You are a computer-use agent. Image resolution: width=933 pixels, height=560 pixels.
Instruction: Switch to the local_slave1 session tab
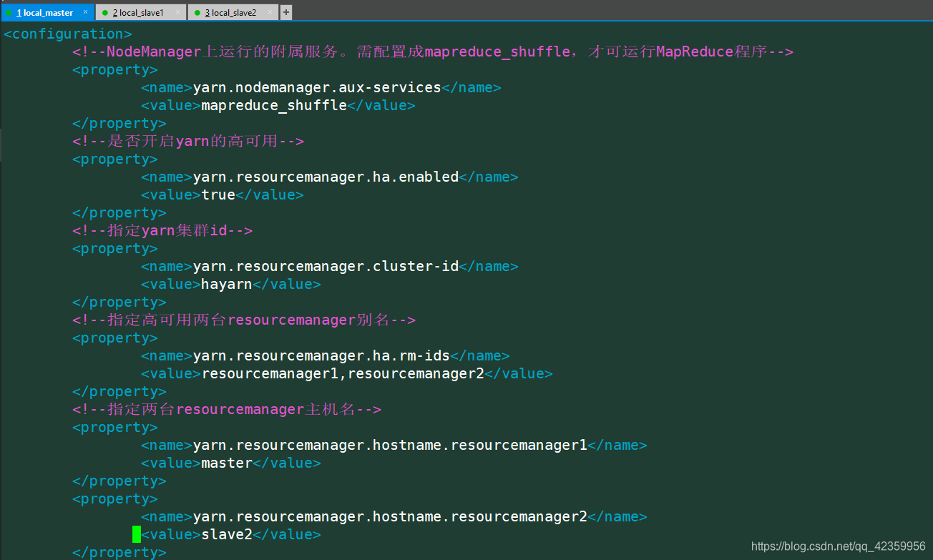(x=142, y=12)
